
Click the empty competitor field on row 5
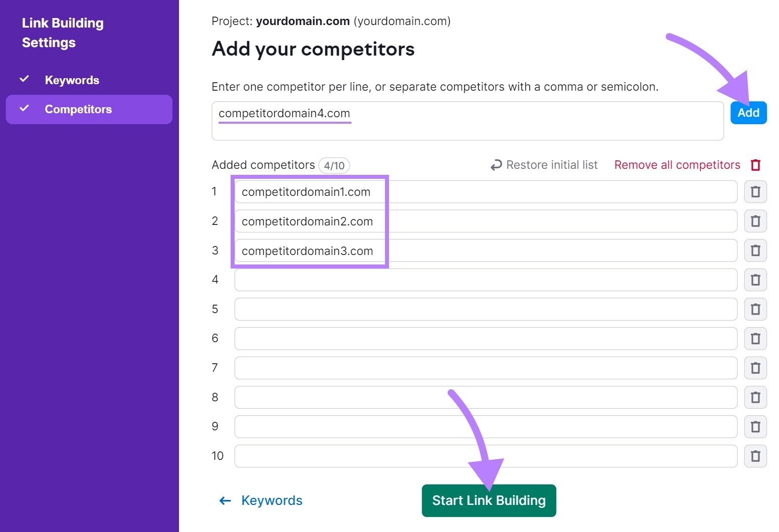[485, 309]
